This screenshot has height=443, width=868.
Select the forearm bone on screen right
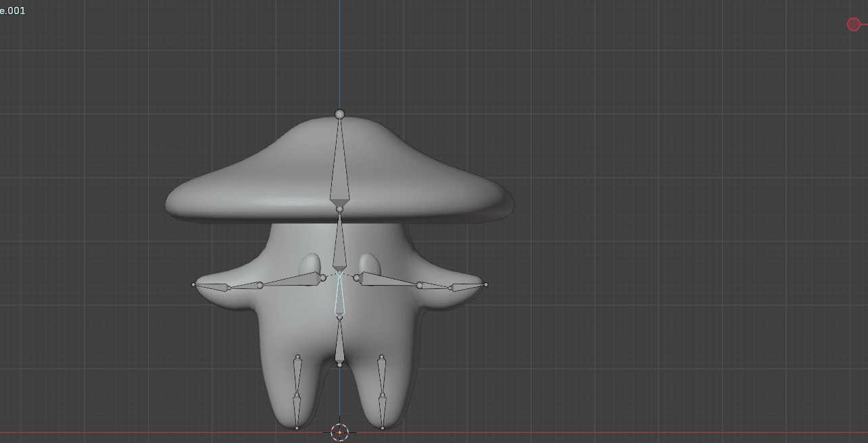435,286
